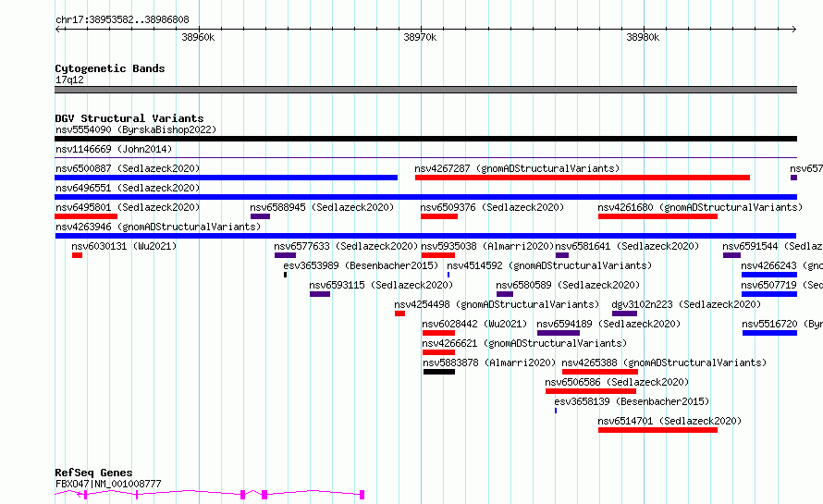Select the red nsv6509376 variant bar
The width and height of the screenshot is (823, 504).
[x=439, y=216]
